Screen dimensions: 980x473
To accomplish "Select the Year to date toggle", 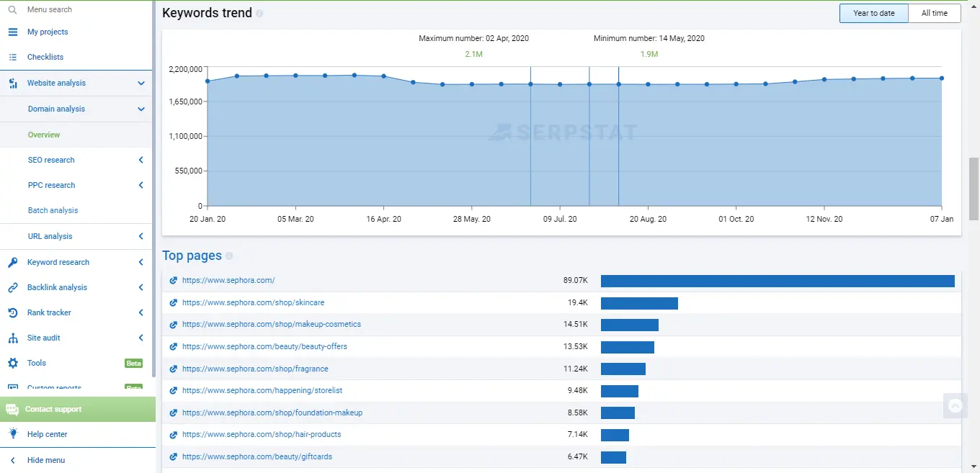I will (873, 13).
